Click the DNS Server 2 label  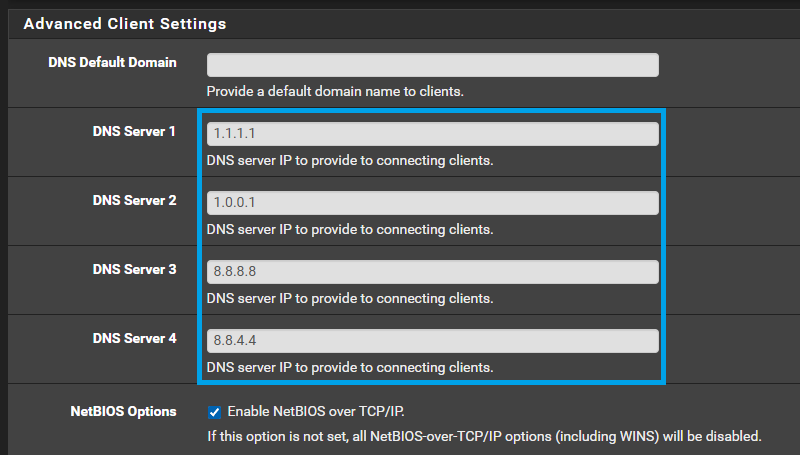pos(135,200)
